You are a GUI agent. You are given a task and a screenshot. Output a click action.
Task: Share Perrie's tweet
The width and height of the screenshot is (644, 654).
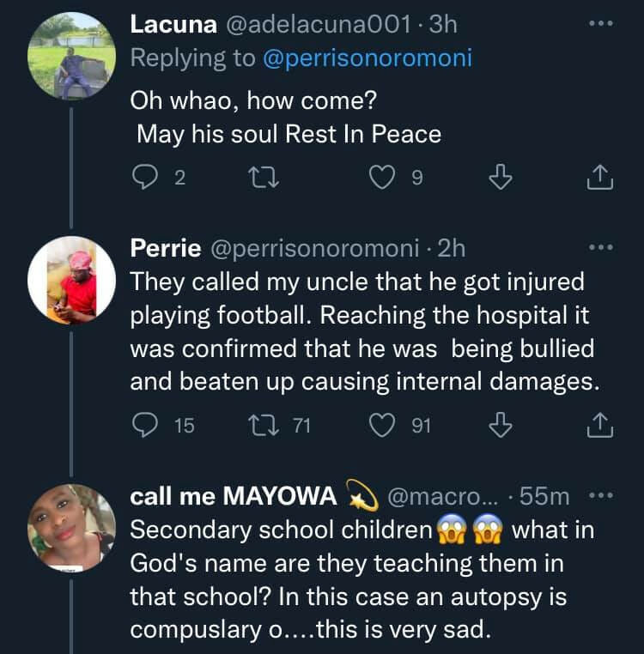pyautogui.click(x=600, y=424)
